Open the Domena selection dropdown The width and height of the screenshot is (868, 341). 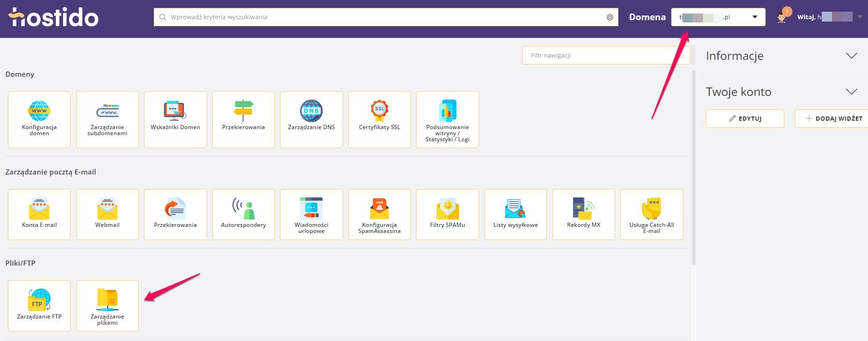[x=718, y=17]
